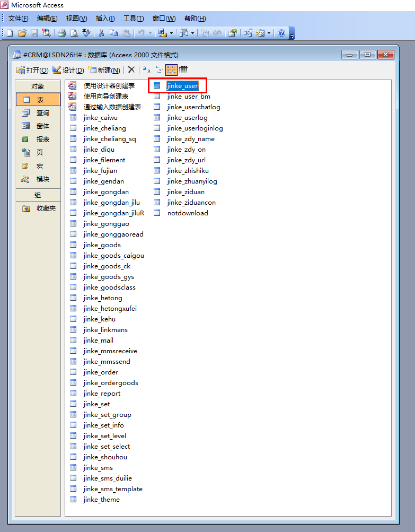This screenshot has width=415, height=532.
Task: Switch to Small Icons view
Action: pos(159,70)
